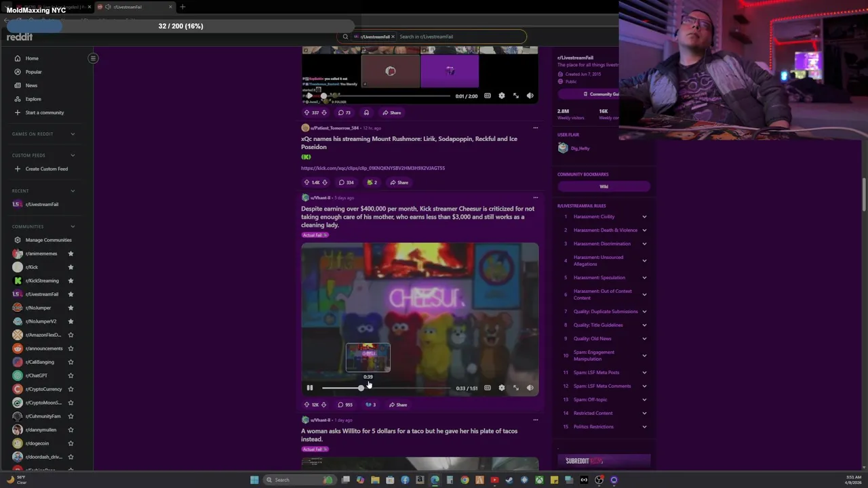Enter fullscreen on Cheesur video

(516, 388)
